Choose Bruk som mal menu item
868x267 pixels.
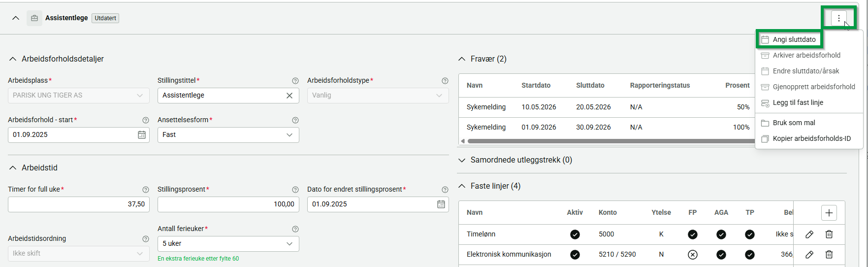[809, 123]
